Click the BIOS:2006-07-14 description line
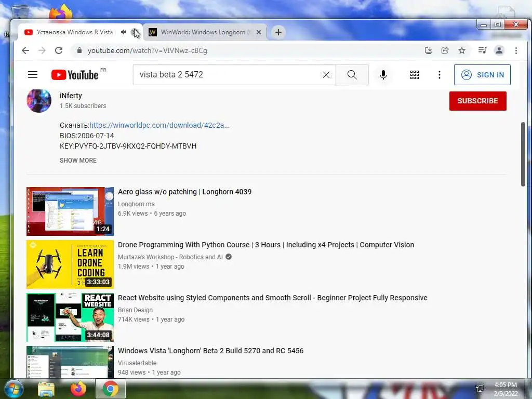Viewport: 532px width, 399px height. pyautogui.click(x=87, y=136)
